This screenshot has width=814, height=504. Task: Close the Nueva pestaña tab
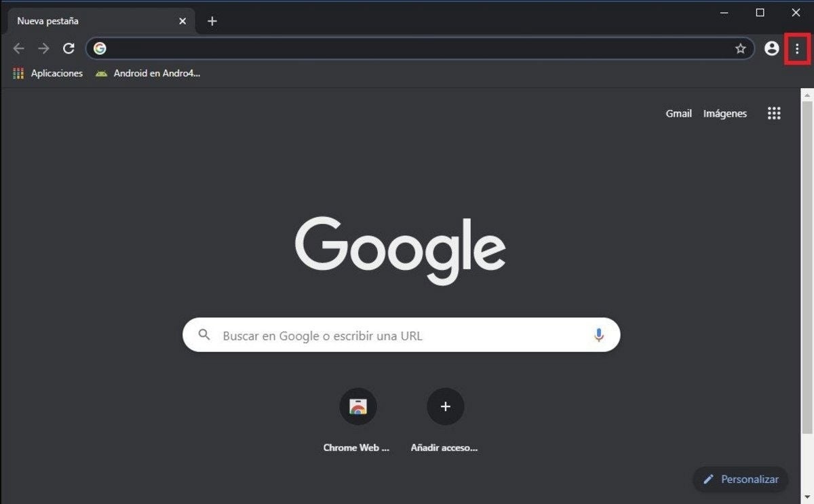(x=182, y=21)
